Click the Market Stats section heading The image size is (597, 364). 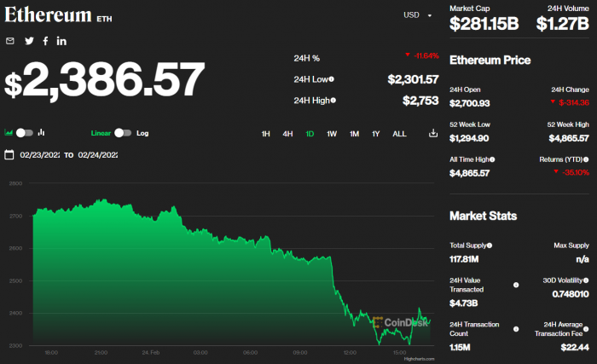click(x=483, y=216)
